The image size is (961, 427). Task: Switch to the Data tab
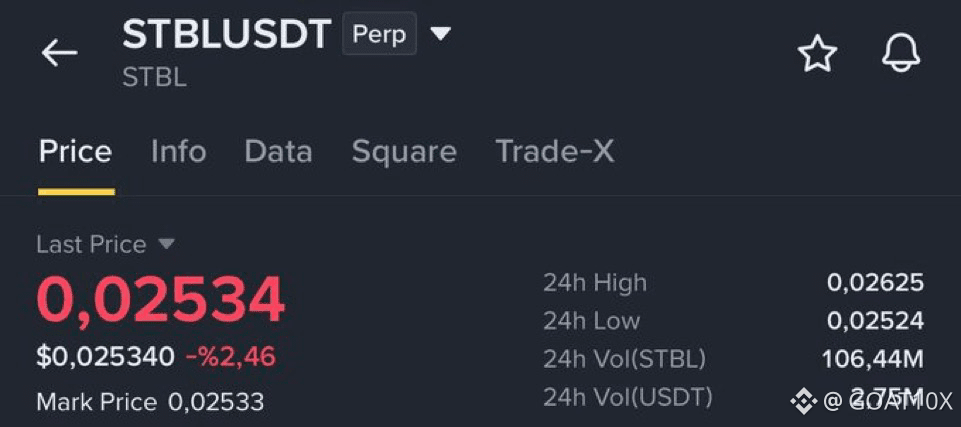[278, 151]
